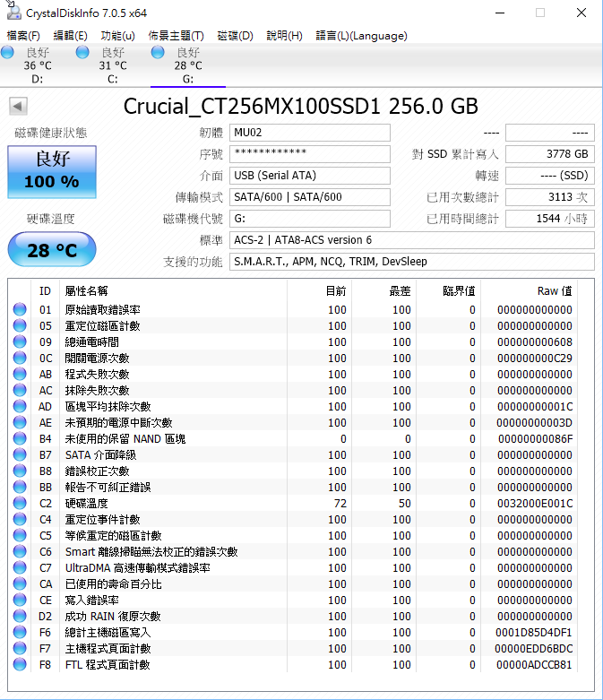
Task: Open the 佈景主題(T) menu
Action: tap(176, 36)
